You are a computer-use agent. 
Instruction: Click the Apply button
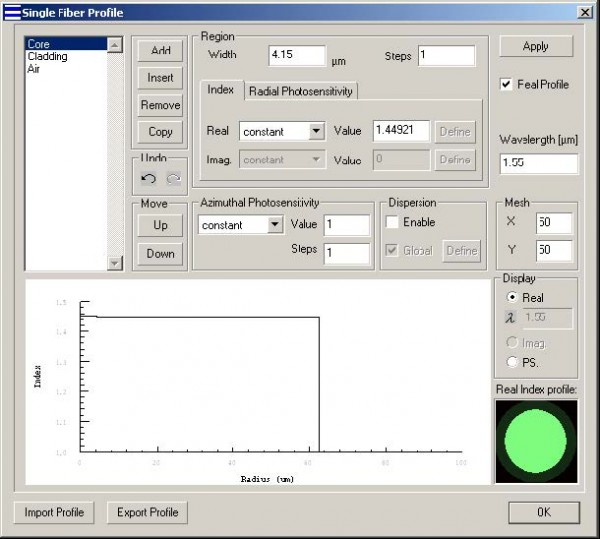(x=536, y=46)
